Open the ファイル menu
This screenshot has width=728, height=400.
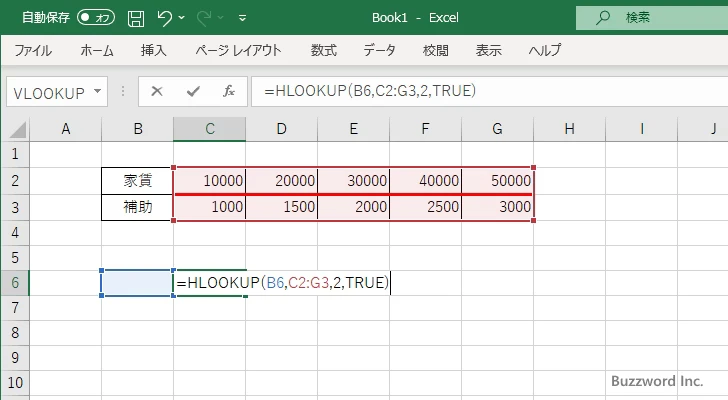point(33,50)
